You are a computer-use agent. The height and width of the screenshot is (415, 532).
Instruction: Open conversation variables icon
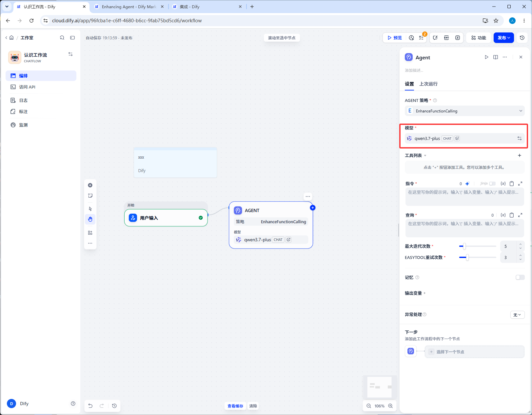[x=435, y=38]
